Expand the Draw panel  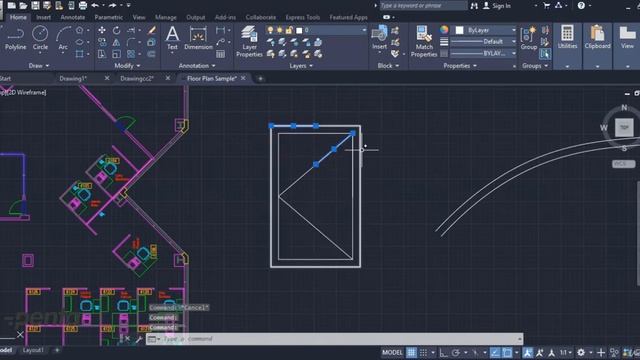tap(39, 65)
